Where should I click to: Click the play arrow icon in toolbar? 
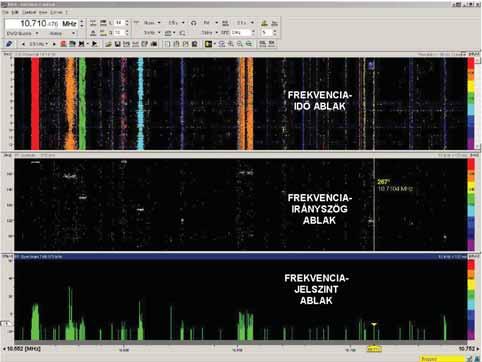94,44
